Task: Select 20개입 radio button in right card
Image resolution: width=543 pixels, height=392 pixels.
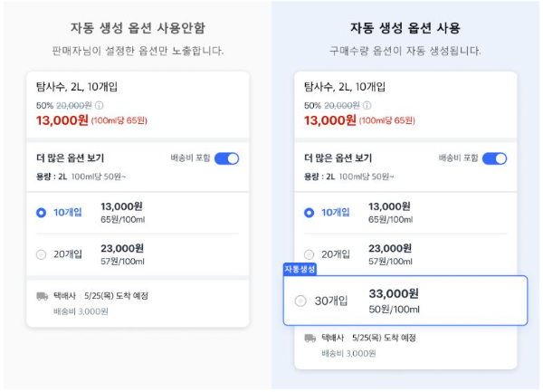Action: 309,255
